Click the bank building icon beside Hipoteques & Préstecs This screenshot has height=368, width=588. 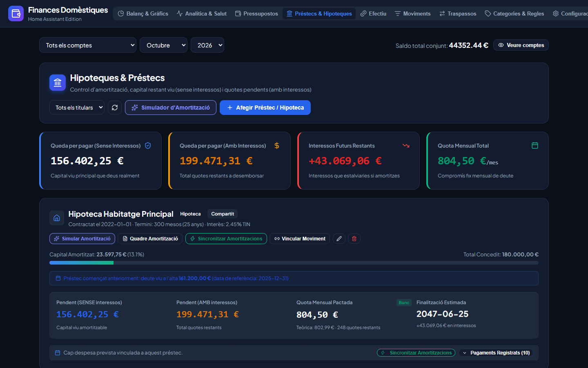pos(58,83)
